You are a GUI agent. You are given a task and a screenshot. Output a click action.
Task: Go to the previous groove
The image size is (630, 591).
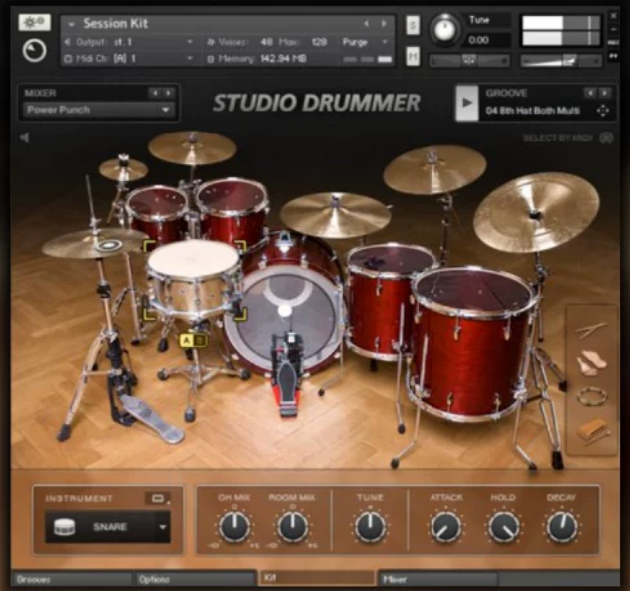click(x=590, y=93)
